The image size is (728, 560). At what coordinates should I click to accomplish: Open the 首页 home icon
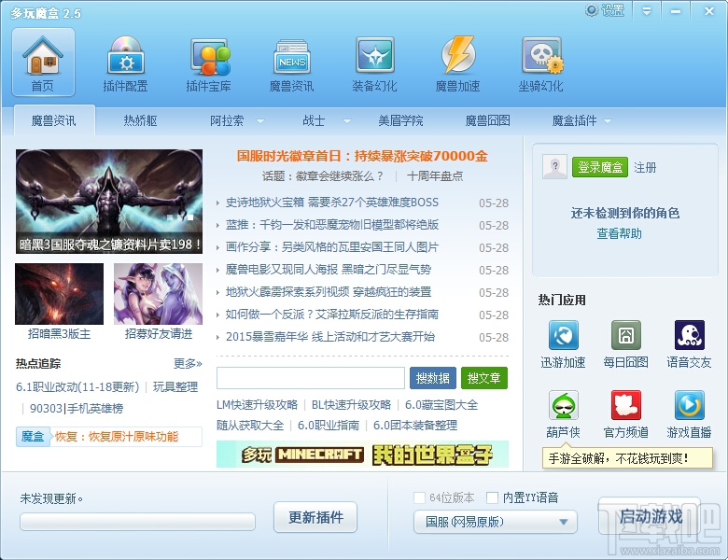coord(43,63)
